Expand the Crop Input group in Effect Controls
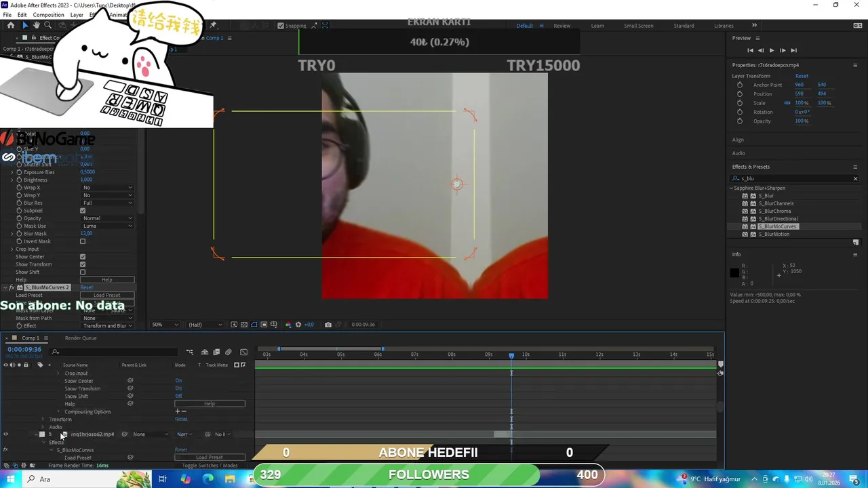 [12, 249]
